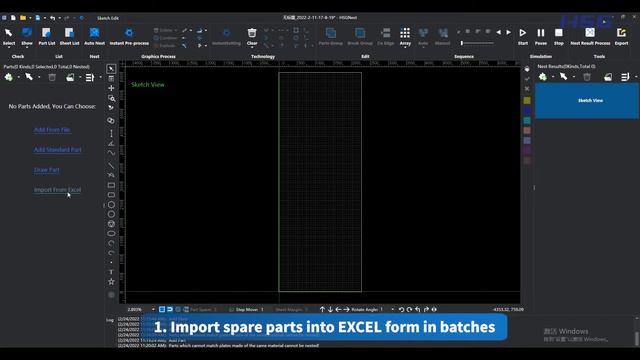
Task: Click Import From Excel link
Action: click(x=57, y=190)
